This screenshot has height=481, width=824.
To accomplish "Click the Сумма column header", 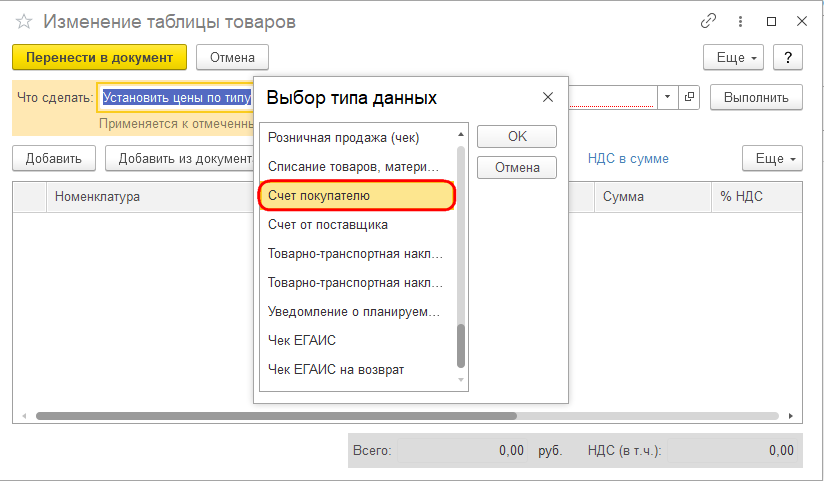I will click(x=653, y=197).
